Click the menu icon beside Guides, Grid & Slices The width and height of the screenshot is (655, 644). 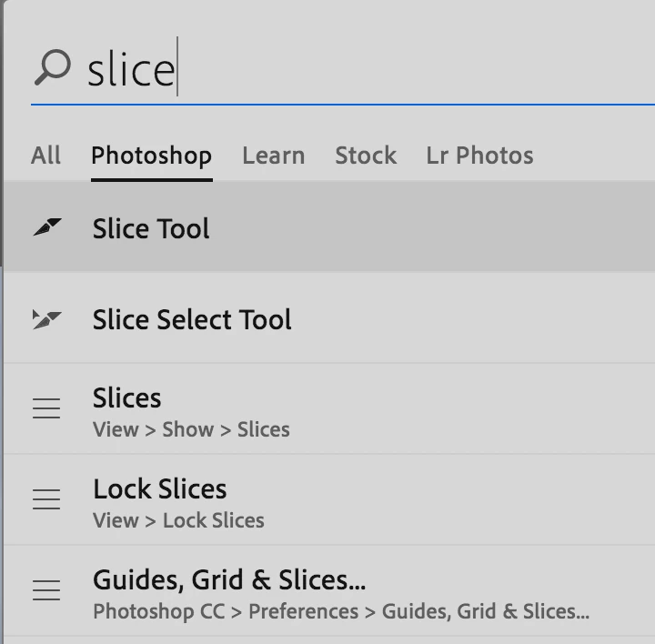[x=47, y=590]
